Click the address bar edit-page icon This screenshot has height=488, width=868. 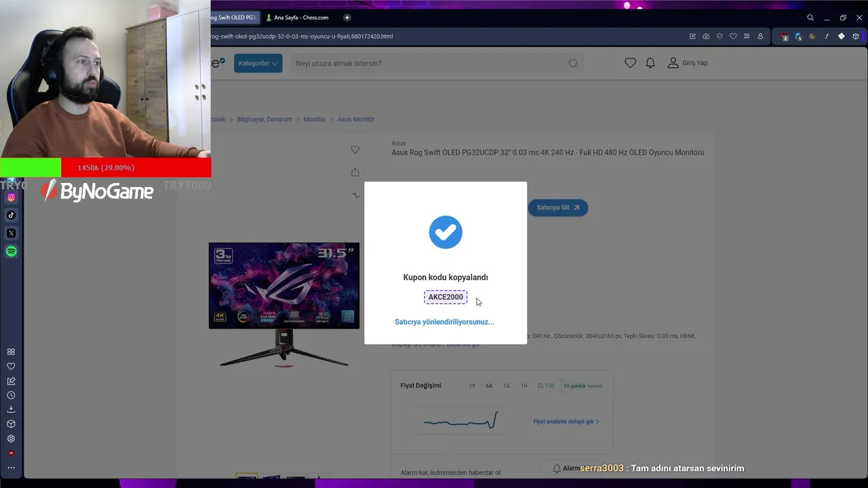(x=692, y=36)
